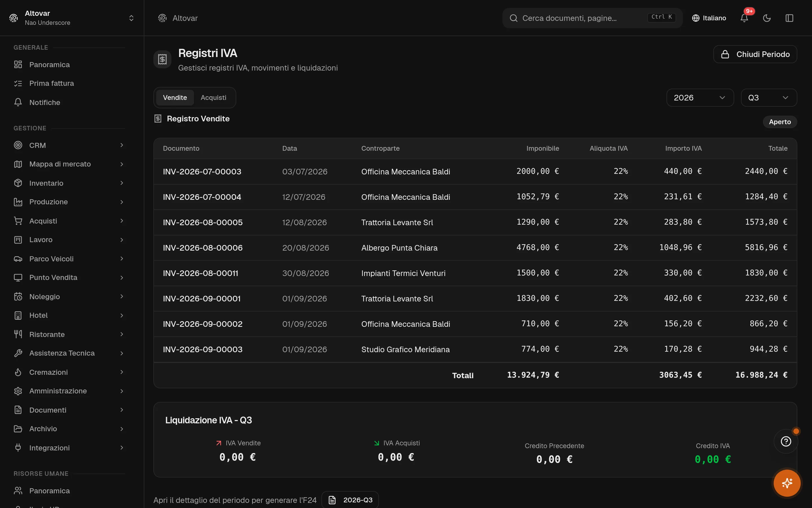
Task: Click the Integrazioni plug icon
Action: pos(18,448)
